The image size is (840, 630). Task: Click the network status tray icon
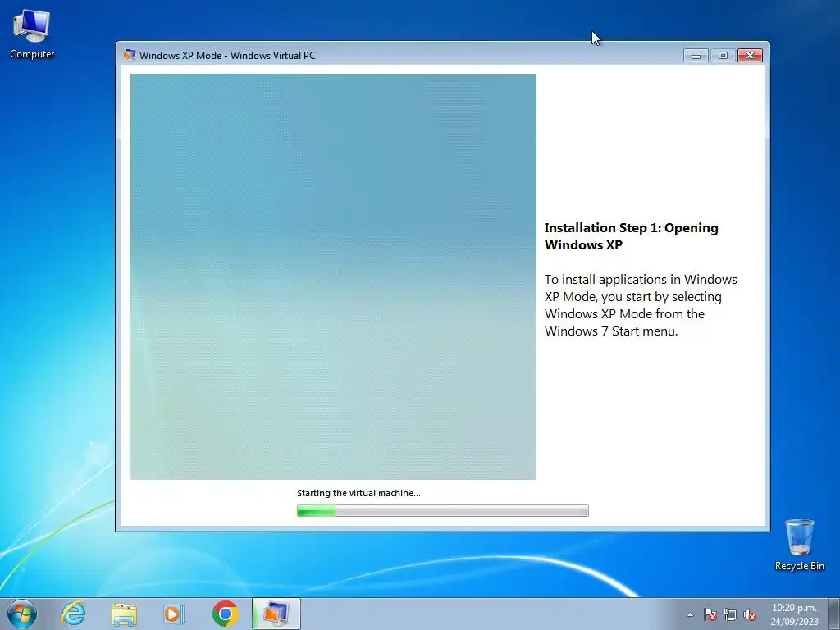729,615
